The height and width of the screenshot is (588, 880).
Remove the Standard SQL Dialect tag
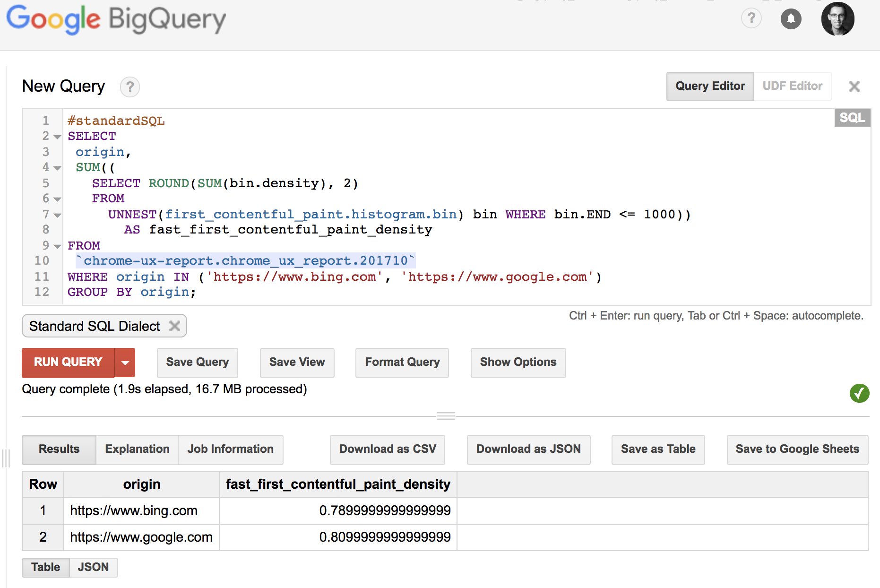pyautogui.click(x=175, y=326)
